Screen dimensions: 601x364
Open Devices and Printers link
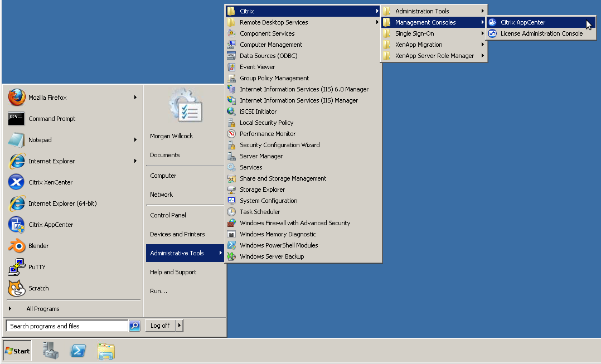(x=177, y=234)
